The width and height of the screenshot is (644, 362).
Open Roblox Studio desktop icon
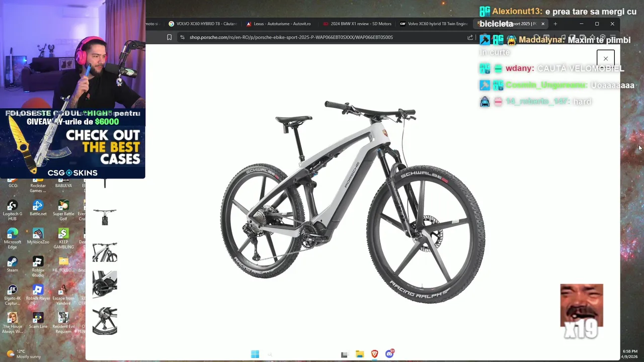[x=38, y=266]
